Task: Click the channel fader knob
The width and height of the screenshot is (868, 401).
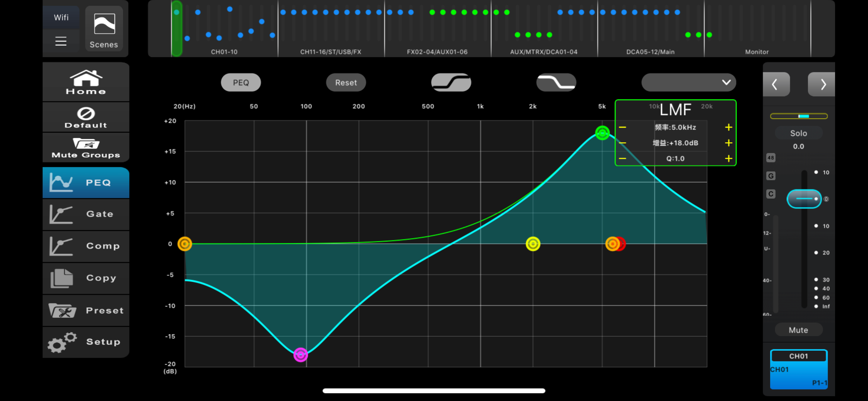Action: pos(804,199)
